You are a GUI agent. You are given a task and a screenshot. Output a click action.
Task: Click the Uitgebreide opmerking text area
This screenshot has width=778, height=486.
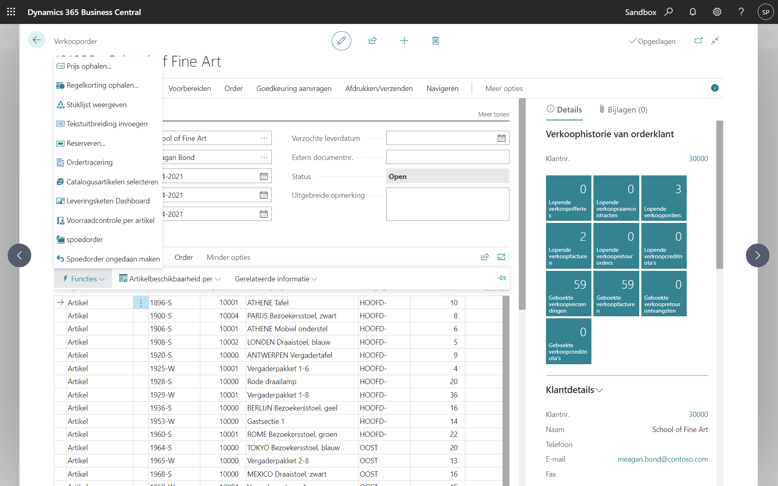coord(448,204)
